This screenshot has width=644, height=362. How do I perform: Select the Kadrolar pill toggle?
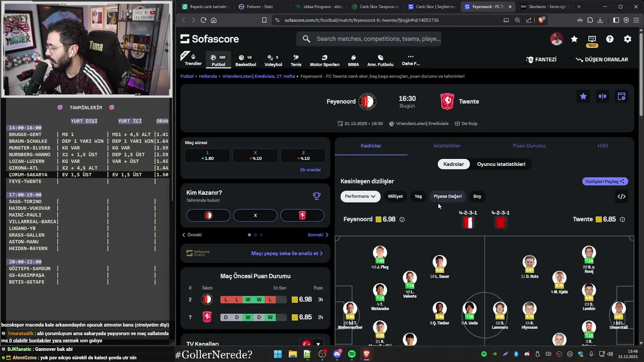coord(453,164)
